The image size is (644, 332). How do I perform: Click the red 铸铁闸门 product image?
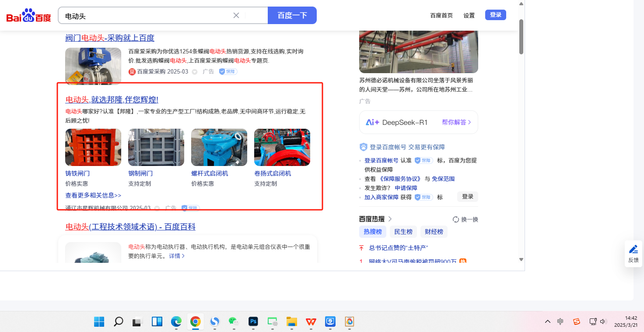click(x=93, y=147)
